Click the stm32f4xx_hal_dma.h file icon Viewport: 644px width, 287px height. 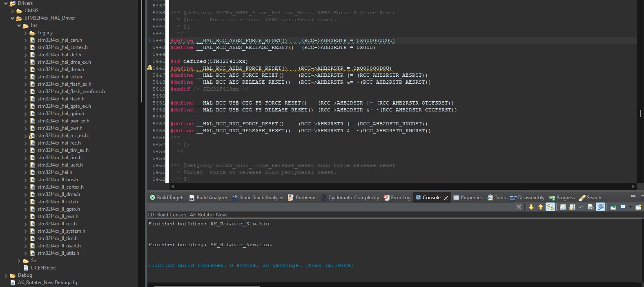32,69
